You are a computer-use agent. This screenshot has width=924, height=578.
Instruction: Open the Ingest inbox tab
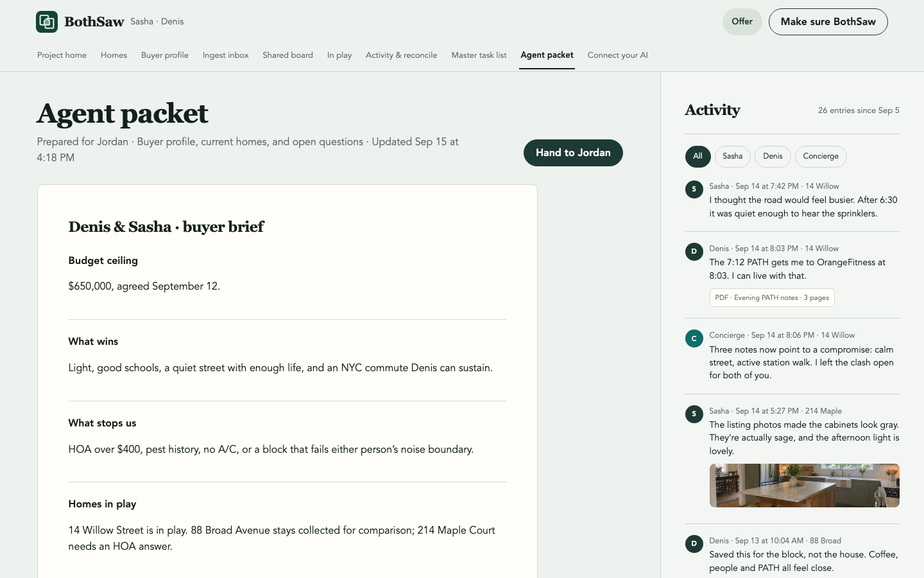coord(225,55)
